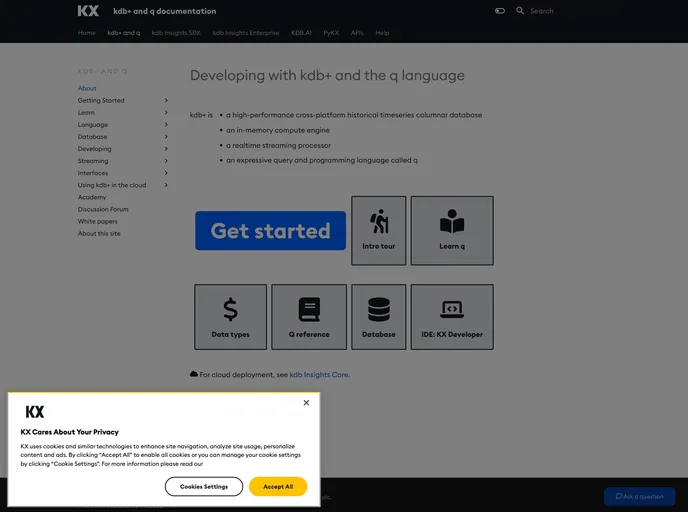Viewport: 688px width, 512px height.
Task: Open the kdb+ and q tab
Action: click(x=124, y=33)
